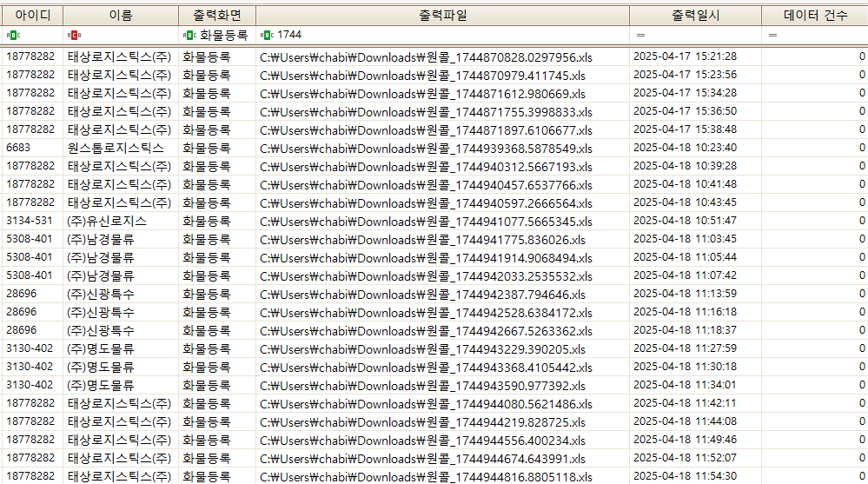Screen dimensions: 868x484
Task: Select the (주)유신로지스 name cell
Action: (x=107, y=221)
